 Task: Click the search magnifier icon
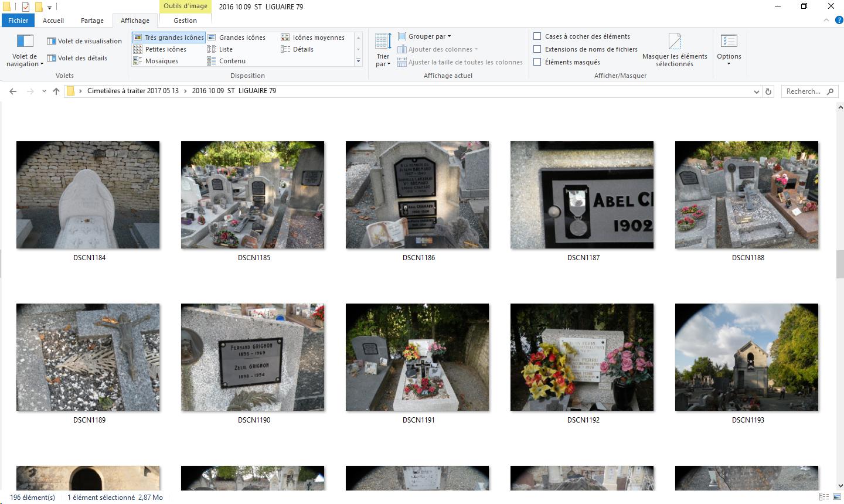coord(830,91)
